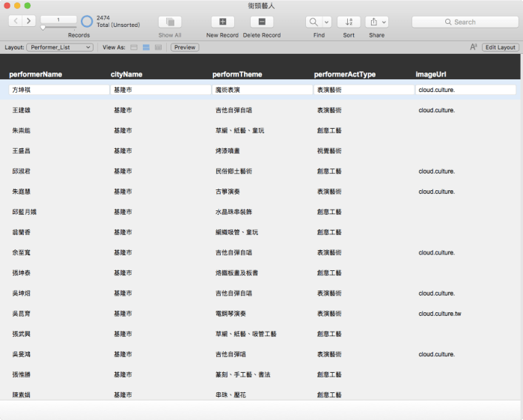Open the formatting bar text icon

coord(474,47)
